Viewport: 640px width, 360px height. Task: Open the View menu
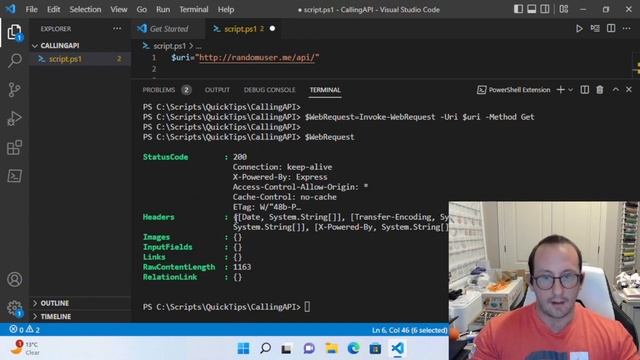[x=118, y=9]
